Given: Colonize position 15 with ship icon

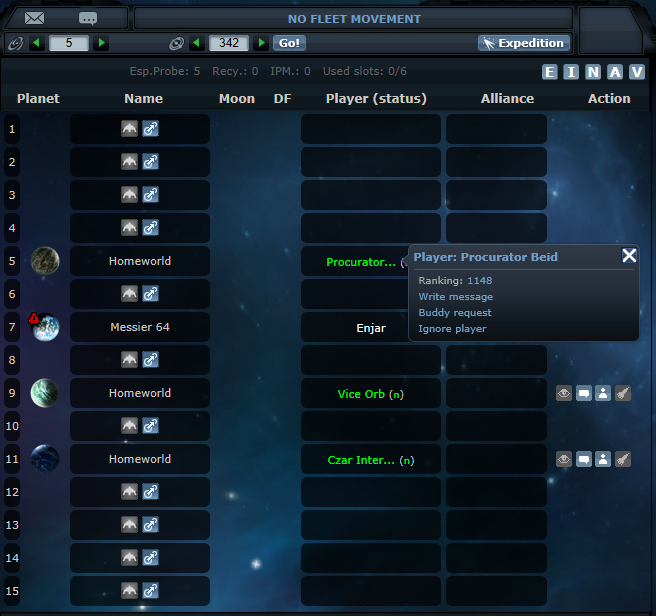Looking at the screenshot, I should [129, 591].
